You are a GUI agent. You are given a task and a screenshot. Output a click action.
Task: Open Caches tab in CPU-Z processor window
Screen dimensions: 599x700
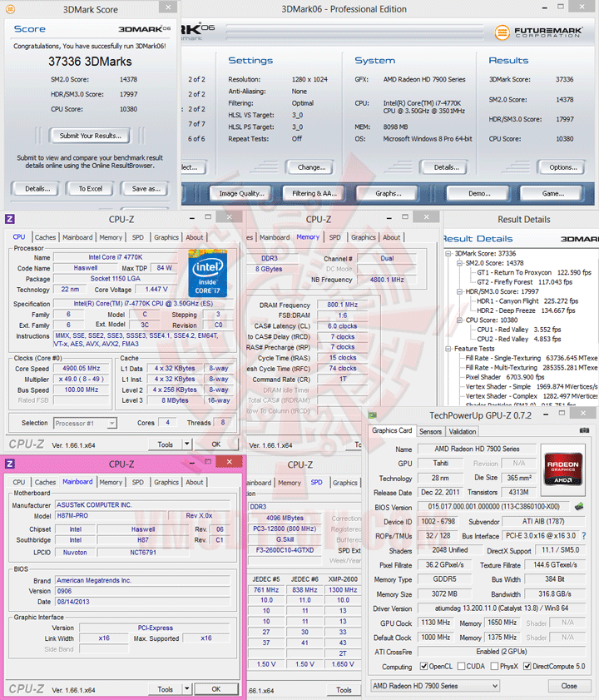point(45,237)
